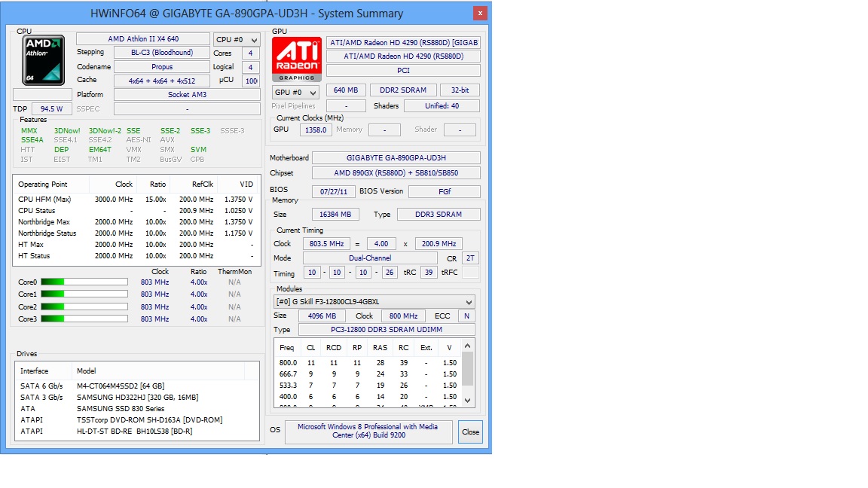Image resolution: width=868 pixels, height=488 pixels.
Task: Close the System Summary window
Action: click(x=480, y=13)
